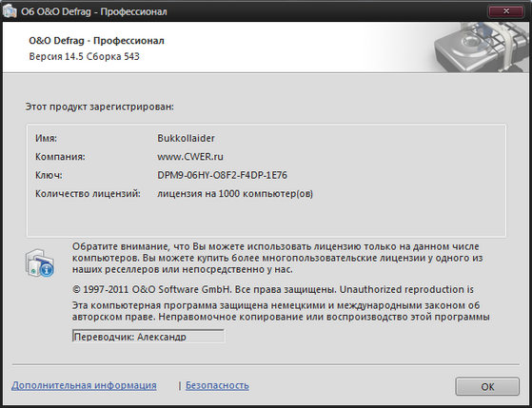Click the Переводчик: Александр text field
Viewport: 532px width, 408px height.
[x=148, y=336]
